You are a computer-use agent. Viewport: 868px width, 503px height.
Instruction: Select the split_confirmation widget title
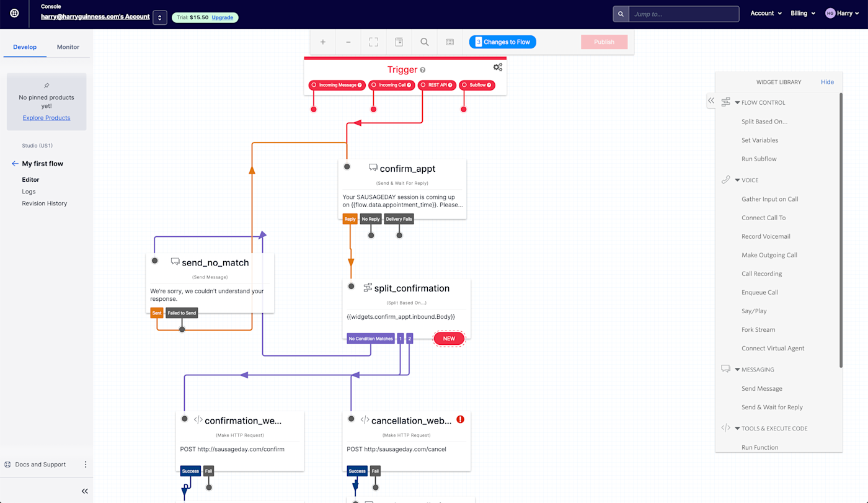[x=412, y=288]
